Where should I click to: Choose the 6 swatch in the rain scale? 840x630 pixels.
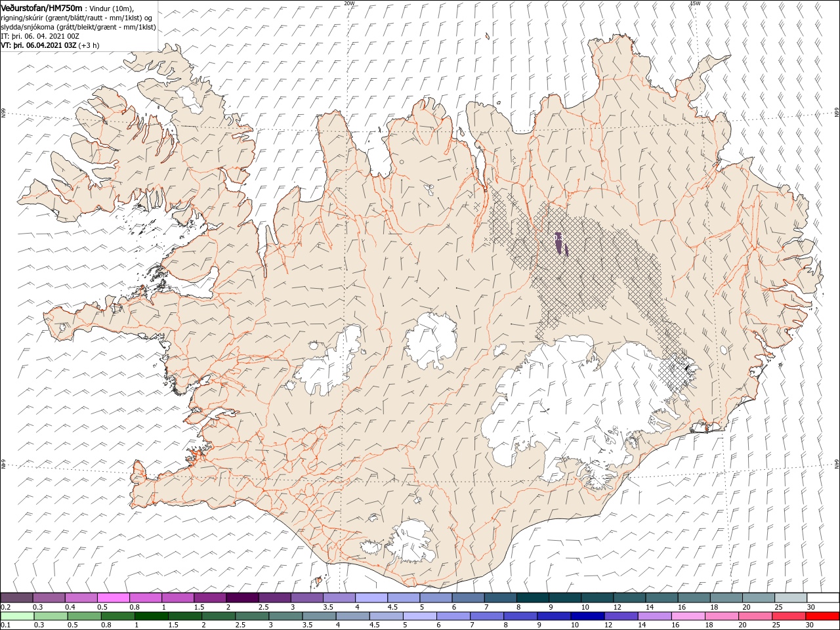[x=453, y=616]
